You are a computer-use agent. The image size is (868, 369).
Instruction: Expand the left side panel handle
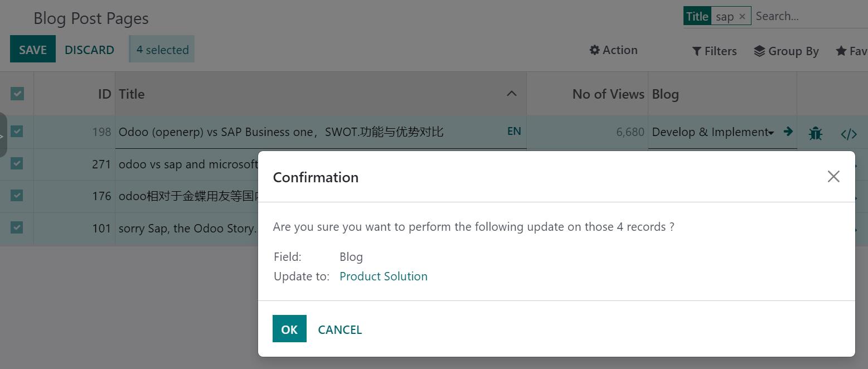click(x=3, y=135)
